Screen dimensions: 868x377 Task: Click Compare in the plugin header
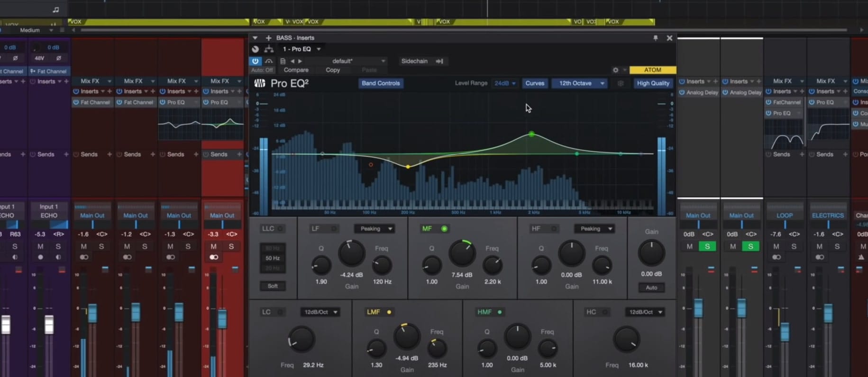click(296, 70)
